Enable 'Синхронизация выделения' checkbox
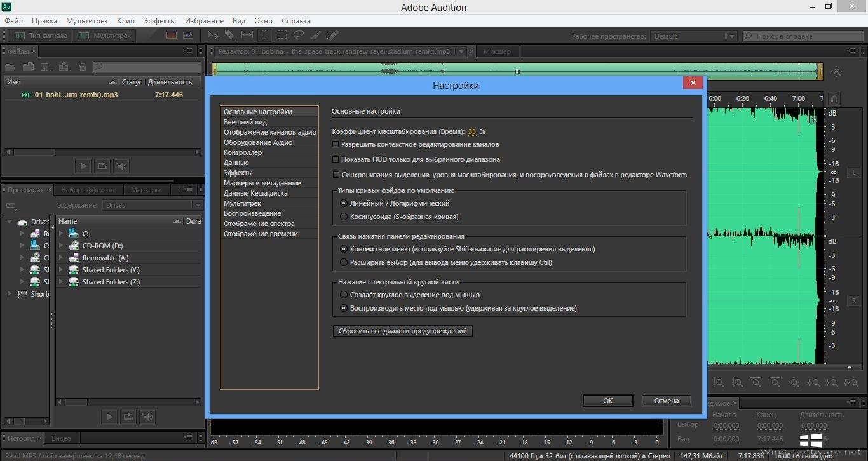 click(x=336, y=175)
